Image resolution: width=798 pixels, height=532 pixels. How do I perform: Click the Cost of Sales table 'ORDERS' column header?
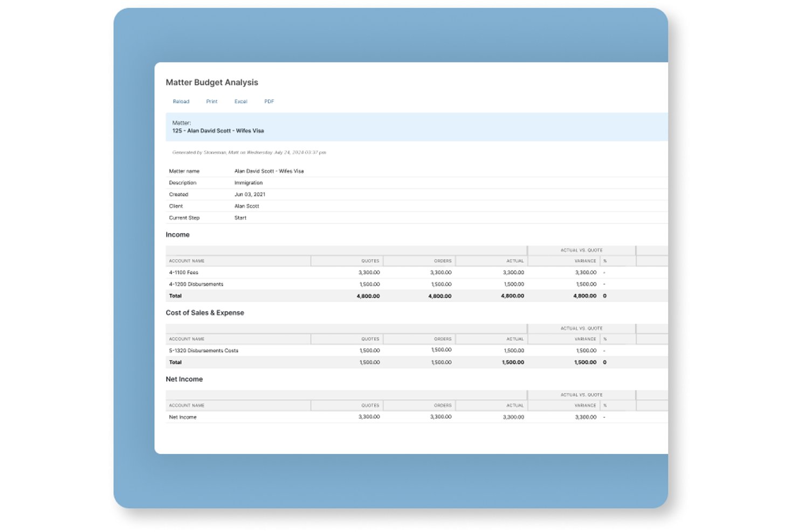click(443, 339)
